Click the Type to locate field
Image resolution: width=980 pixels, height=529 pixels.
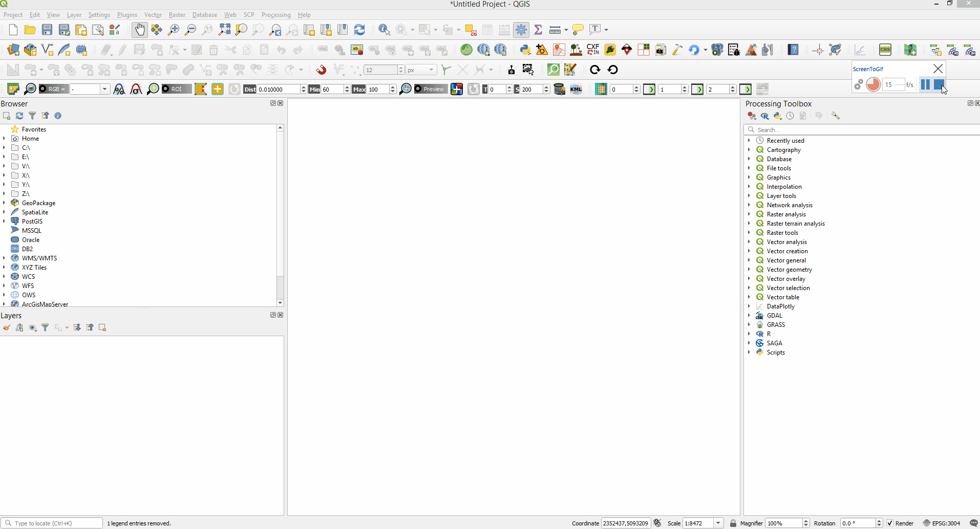tap(52, 523)
